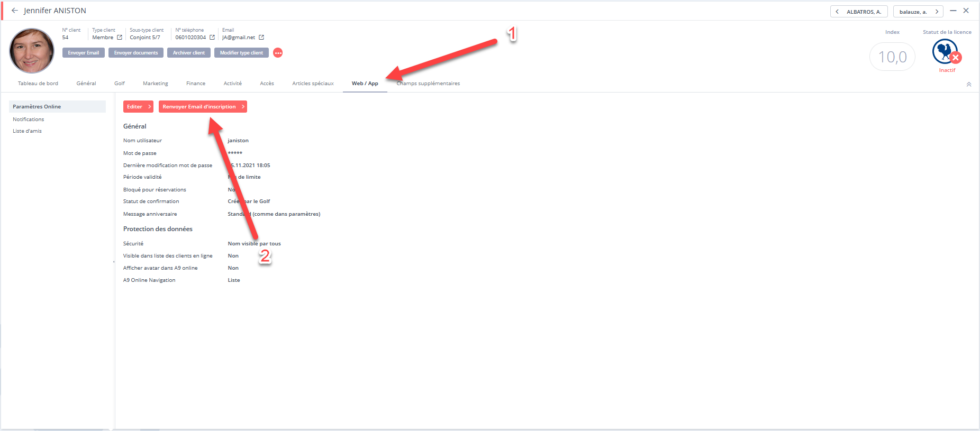The width and height of the screenshot is (980, 431).
Task: Open Notifications in the sidebar
Action: pyautogui.click(x=29, y=120)
